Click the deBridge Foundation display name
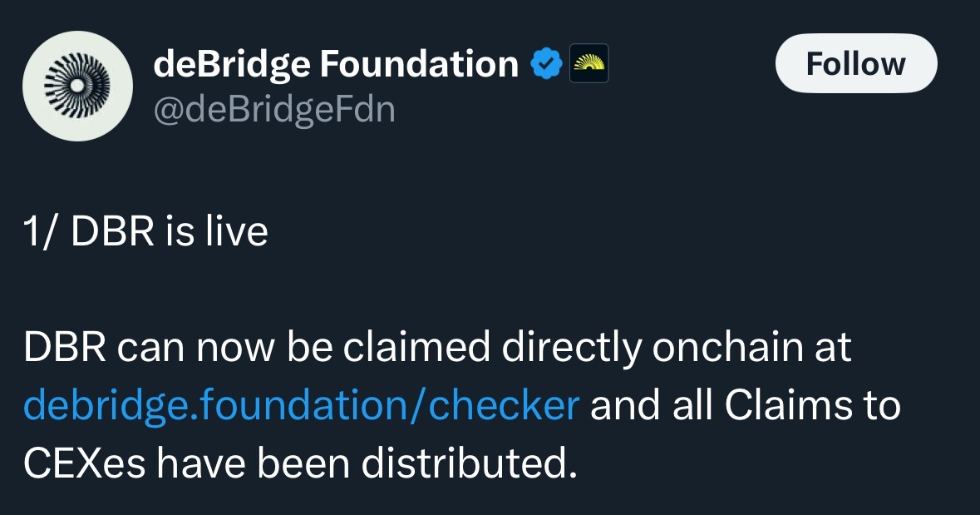Screen dimensions: 980x515 pos(336,64)
